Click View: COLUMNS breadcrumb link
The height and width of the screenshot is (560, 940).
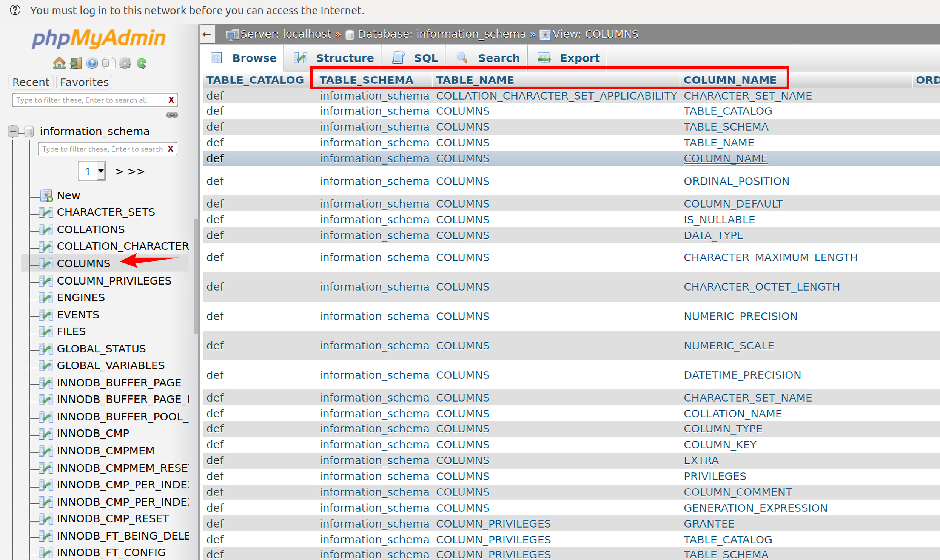596,34
